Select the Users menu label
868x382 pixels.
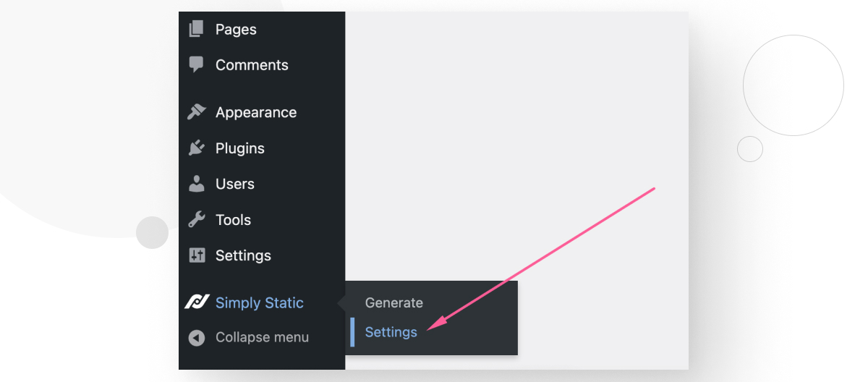235,184
